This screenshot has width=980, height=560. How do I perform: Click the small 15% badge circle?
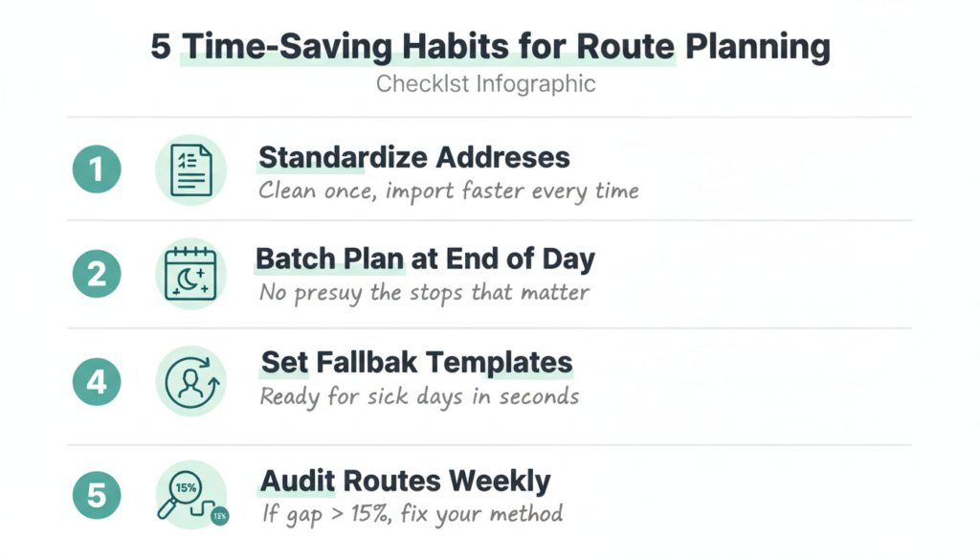[219, 516]
